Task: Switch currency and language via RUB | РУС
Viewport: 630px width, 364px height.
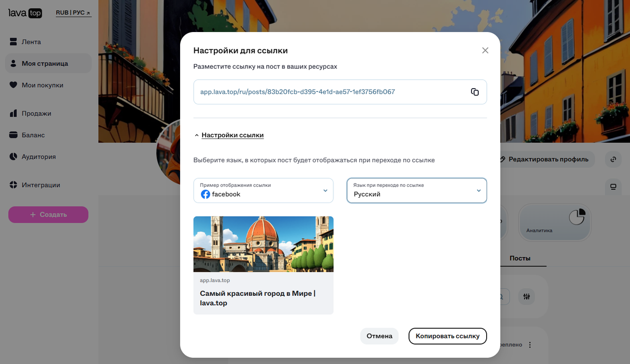Action: tap(73, 13)
